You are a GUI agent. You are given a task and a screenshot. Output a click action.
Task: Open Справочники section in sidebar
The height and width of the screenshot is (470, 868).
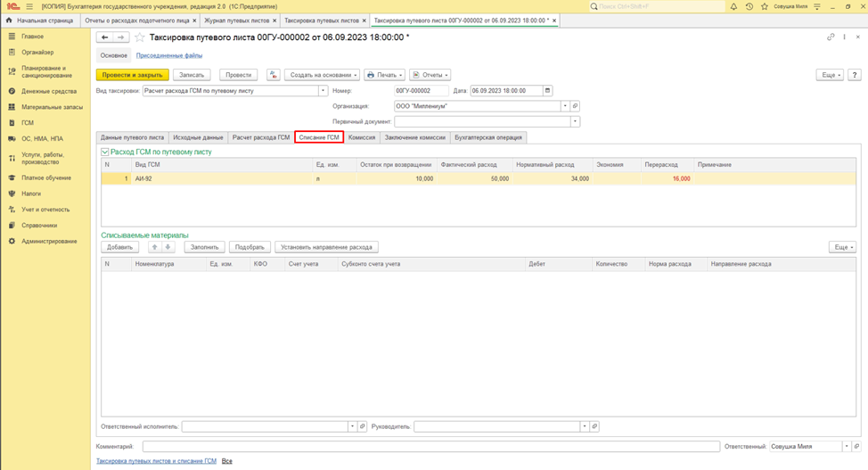point(39,226)
